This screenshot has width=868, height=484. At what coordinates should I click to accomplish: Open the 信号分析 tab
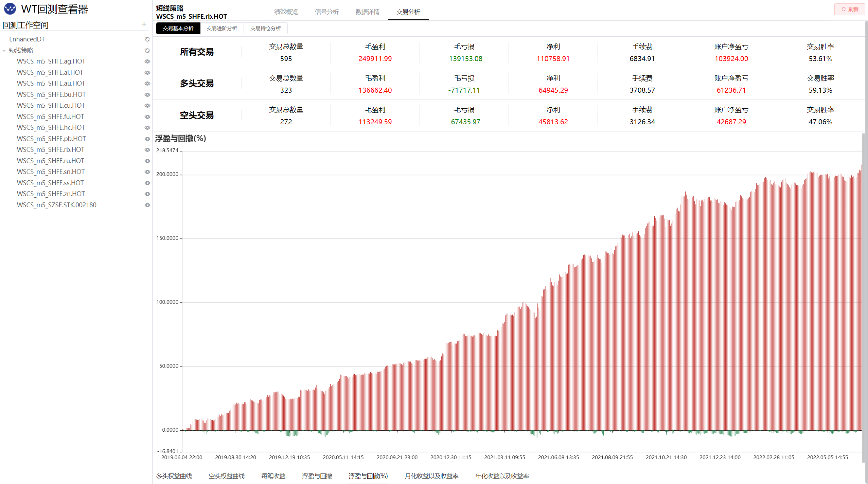(326, 12)
